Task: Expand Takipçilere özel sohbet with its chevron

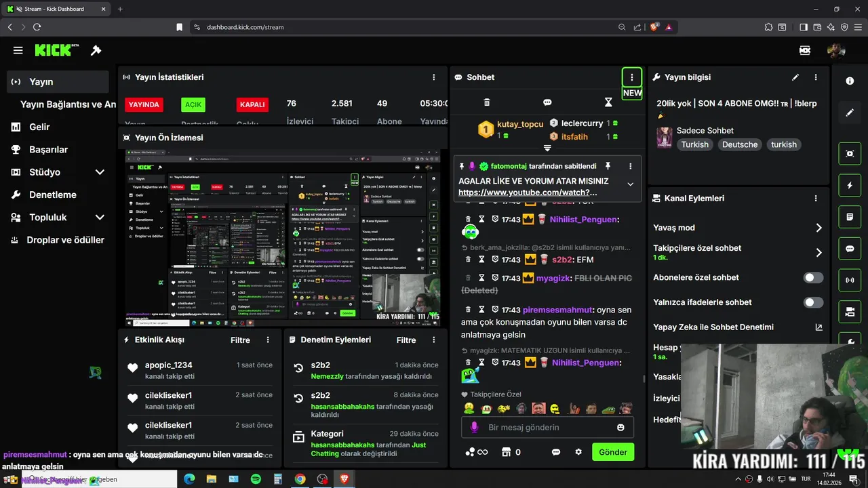Action: click(x=818, y=252)
